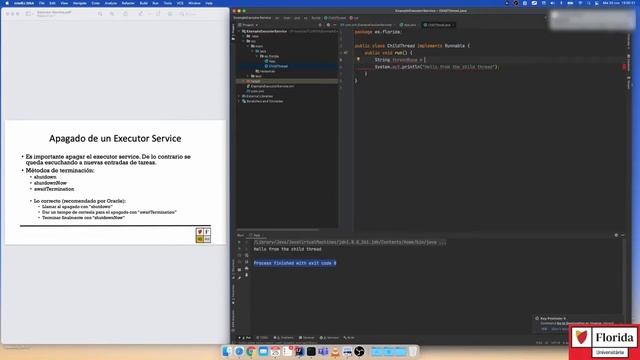Viewport: 640px width, 360px height.
Task: Open Mail from the Dock
Action: point(263,351)
